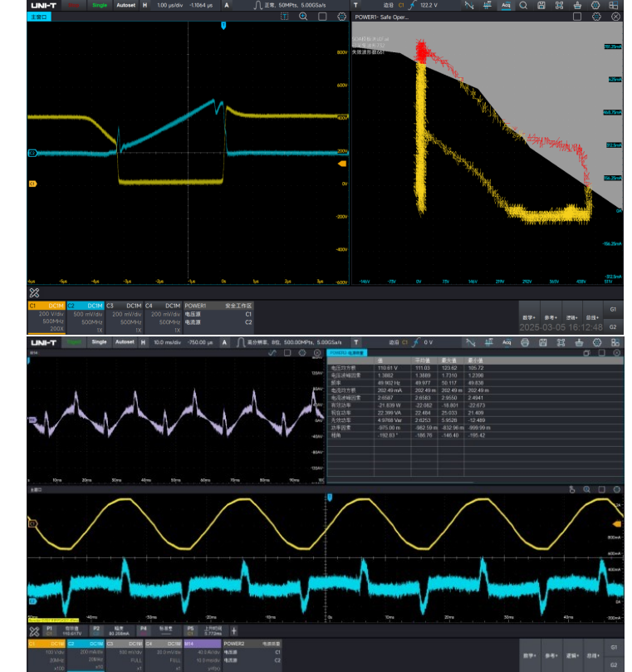
Task: Click the plus icon to add measurement
Action: 233,630
